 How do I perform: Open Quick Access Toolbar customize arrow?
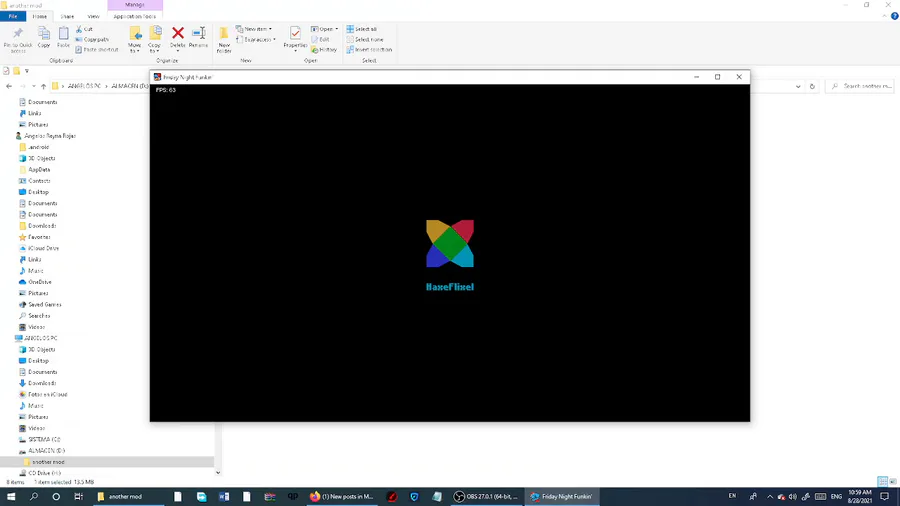(x=26, y=71)
